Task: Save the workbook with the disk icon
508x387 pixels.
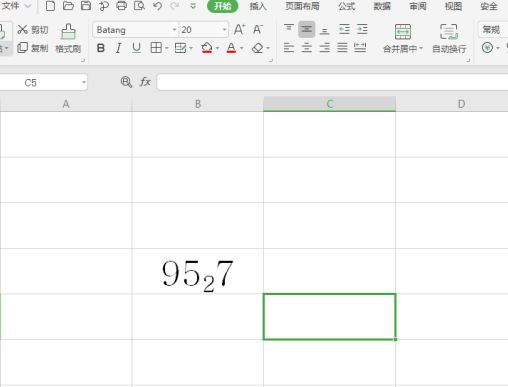Action: (x=86, y=6)
